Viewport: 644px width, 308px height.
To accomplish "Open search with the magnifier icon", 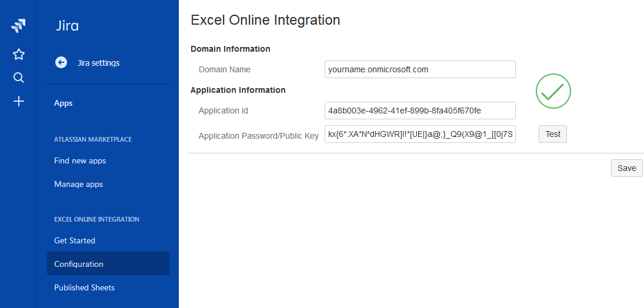I will coord(19,78).
